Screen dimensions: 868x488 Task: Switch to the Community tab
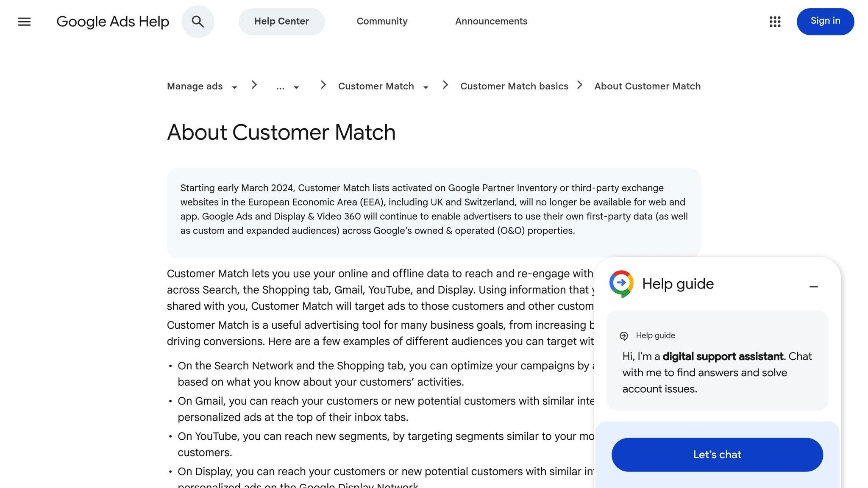pyautogui.click(x=381, y=21)
